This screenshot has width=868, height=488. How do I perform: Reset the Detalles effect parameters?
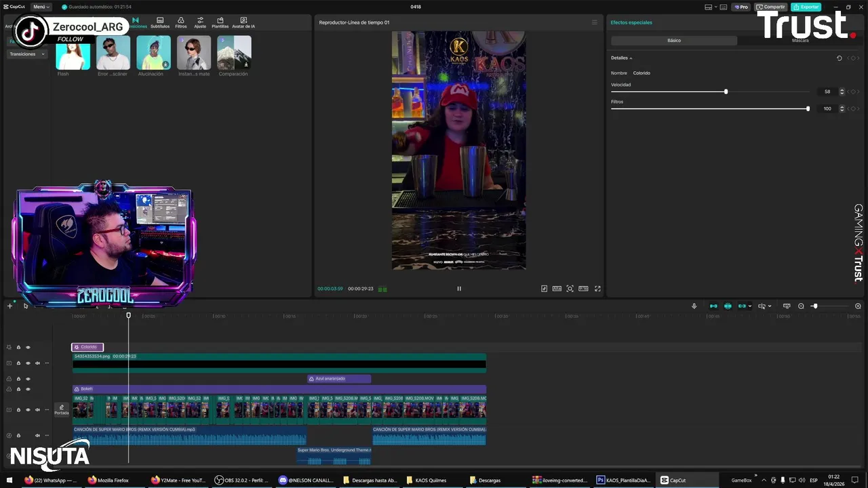(x=839, y=58)
